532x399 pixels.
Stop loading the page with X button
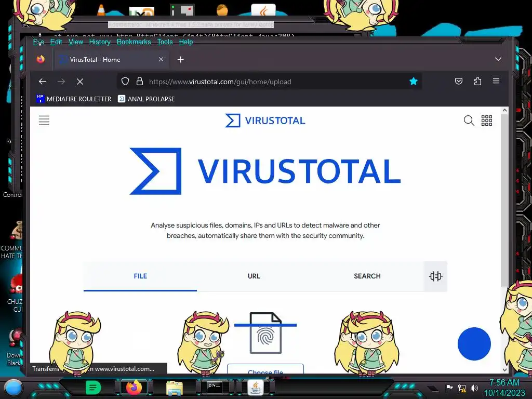coord(79,82)
